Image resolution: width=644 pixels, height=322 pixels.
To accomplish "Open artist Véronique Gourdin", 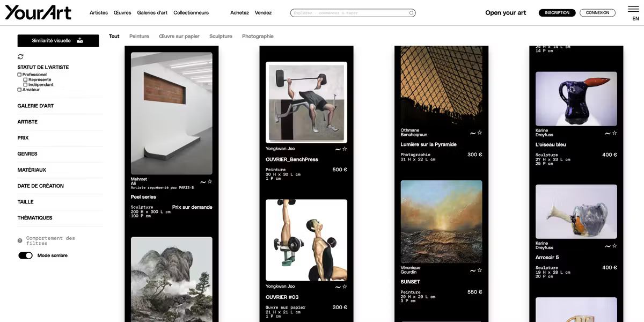I will pos(411,270).
